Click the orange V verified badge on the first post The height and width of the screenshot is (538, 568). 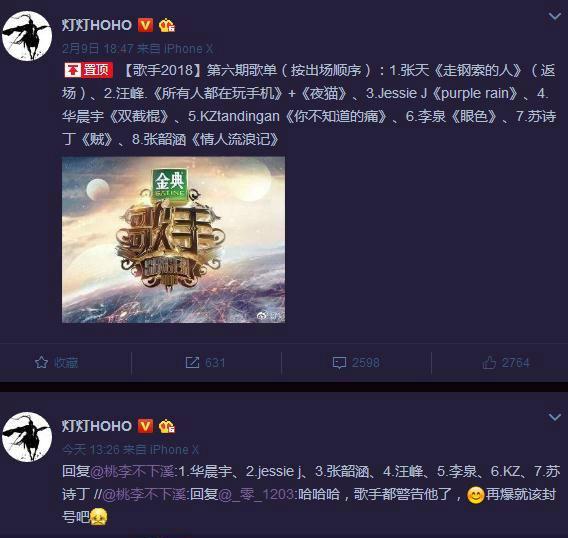145,25
